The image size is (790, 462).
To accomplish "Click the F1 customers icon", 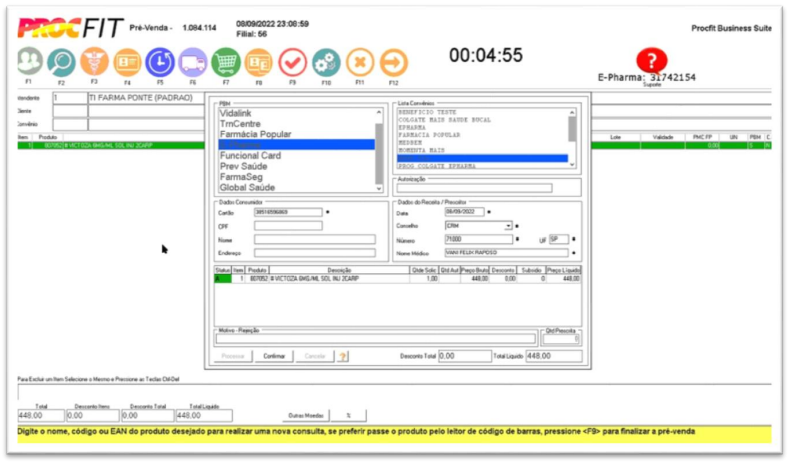I will coord(30,61).
